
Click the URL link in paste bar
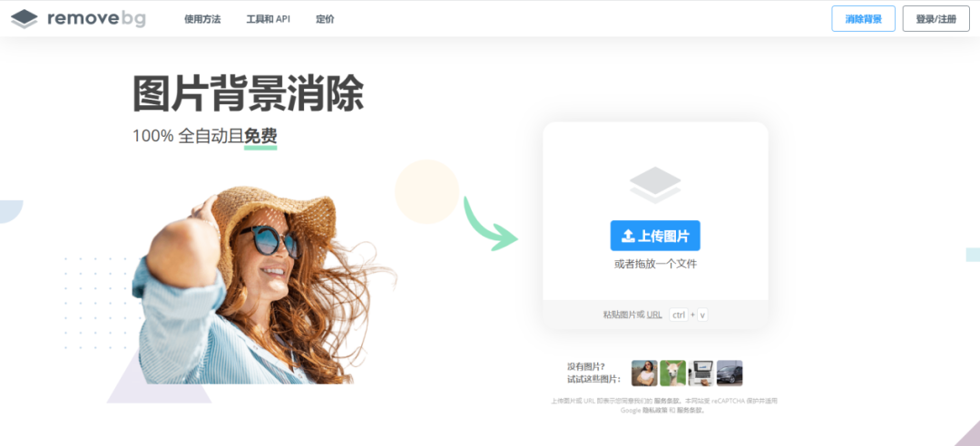(x=653, y=315)
